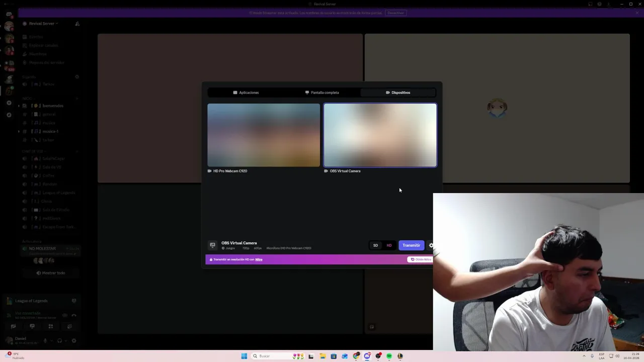Click the Juegos label under OBS Virtual Camera

(230, 248)
